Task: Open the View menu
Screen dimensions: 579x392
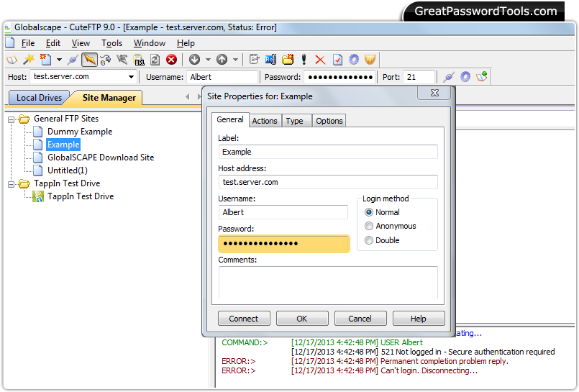Action: coord(81,43)
